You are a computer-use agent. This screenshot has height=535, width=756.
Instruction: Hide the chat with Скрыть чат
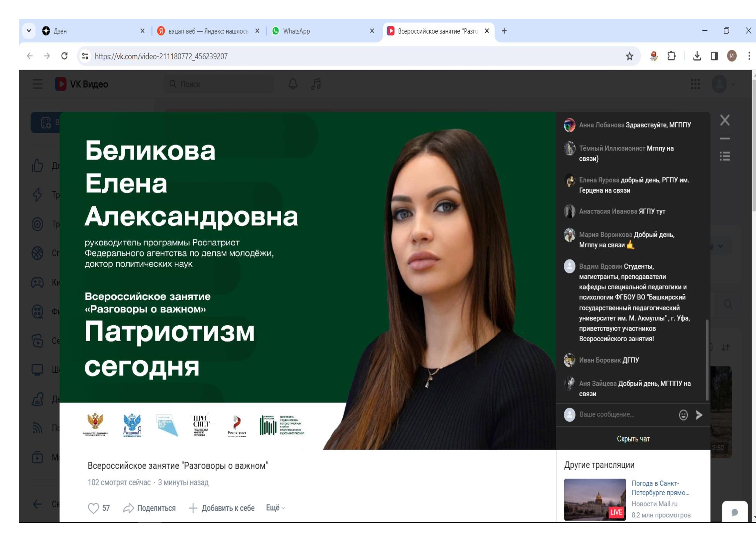(633, 439)
